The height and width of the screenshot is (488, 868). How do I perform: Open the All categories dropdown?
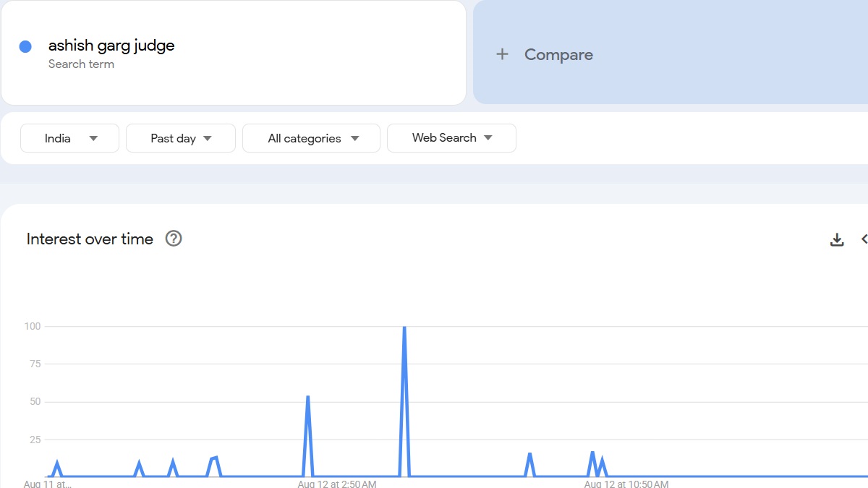point(311,138)
